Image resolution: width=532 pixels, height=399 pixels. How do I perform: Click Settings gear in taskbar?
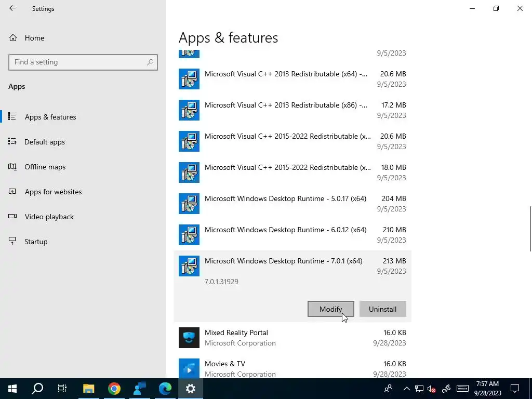coord(190,389)
